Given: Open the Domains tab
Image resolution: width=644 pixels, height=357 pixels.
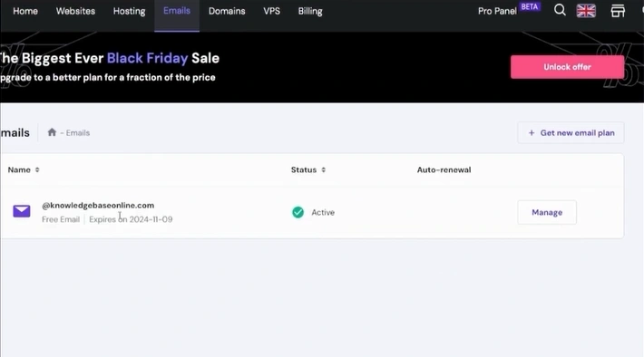Looking at the screenshot, I should (x=227, y=11).
